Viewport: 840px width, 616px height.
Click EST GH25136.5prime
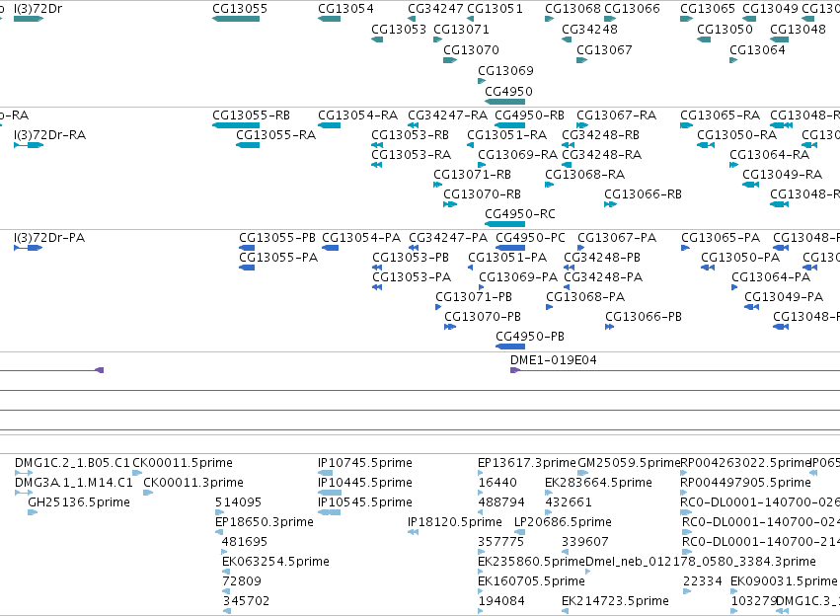[79, 502]
